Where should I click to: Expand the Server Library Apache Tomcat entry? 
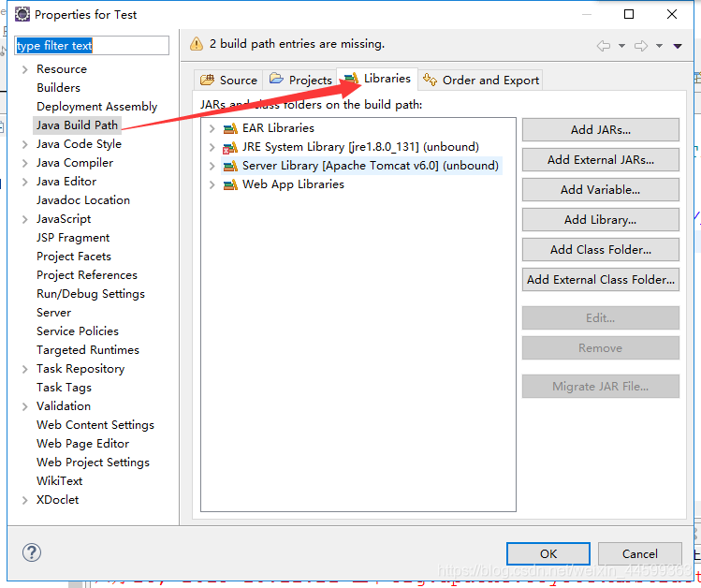coord(212,166)
